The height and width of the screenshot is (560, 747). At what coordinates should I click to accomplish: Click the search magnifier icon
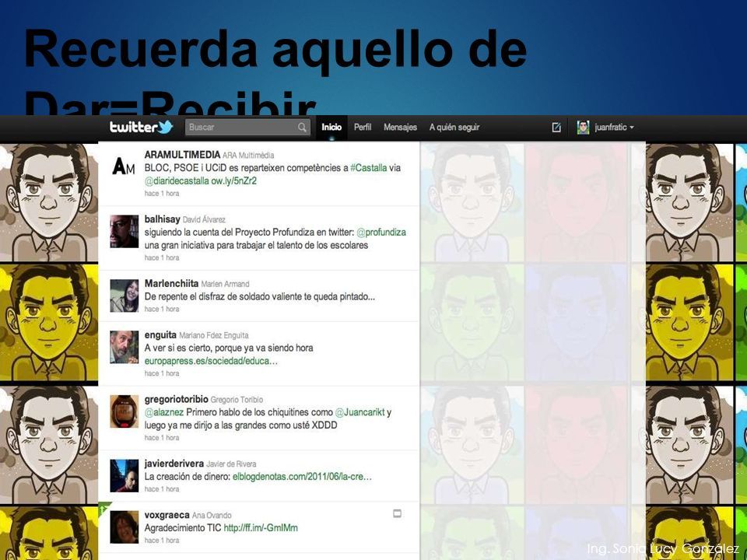302,127
